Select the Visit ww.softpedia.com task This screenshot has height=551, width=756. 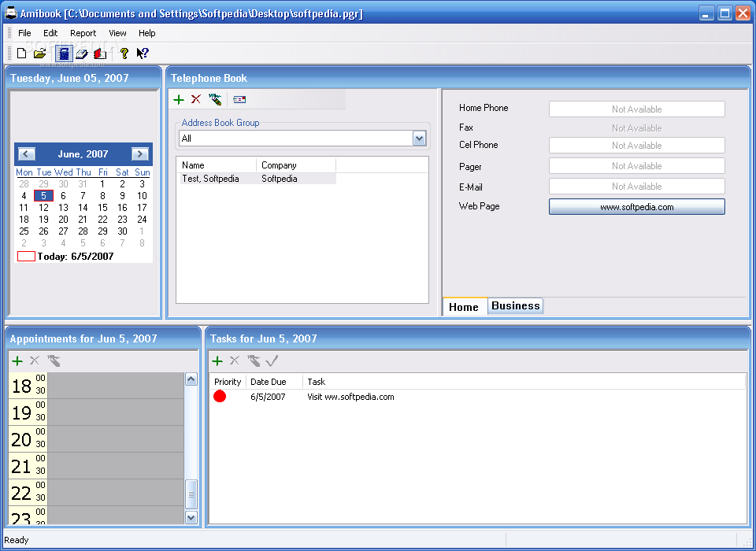350,397
